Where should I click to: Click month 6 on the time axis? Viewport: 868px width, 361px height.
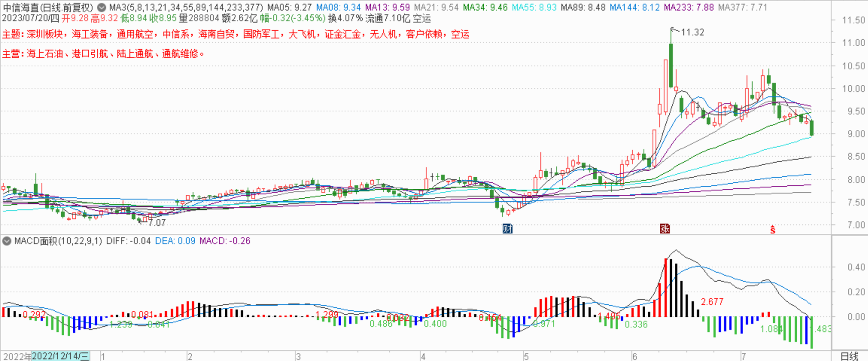click(x=635, y=356)
